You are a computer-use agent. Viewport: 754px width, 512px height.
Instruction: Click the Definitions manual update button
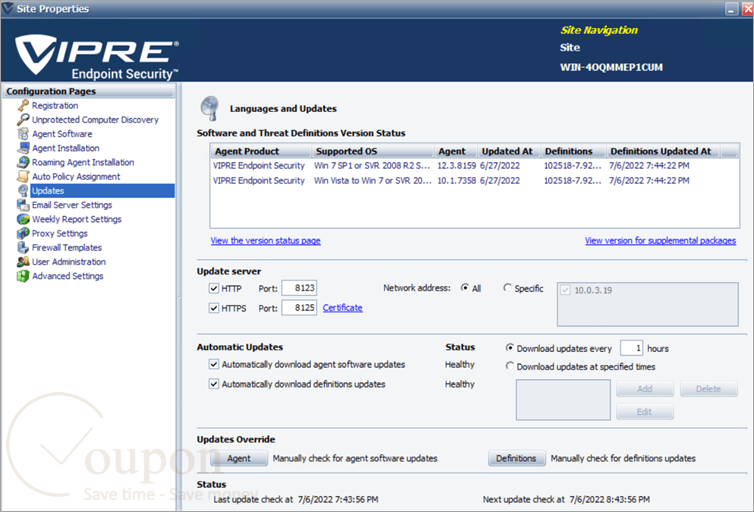516,458
